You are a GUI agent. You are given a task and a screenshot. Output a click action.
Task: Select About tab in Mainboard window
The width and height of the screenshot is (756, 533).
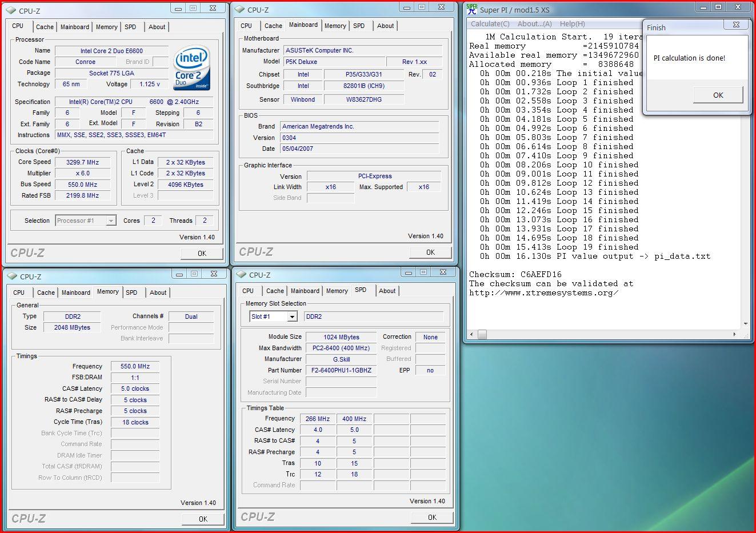click(x=385, y=26)
